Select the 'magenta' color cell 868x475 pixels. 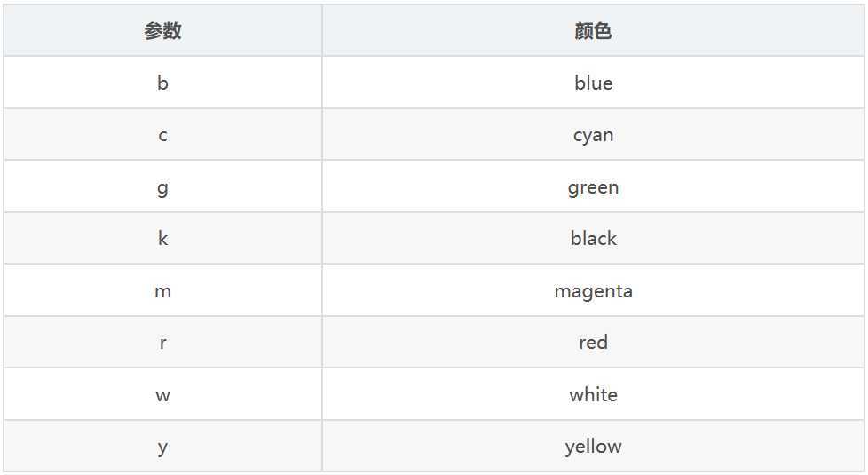tap(593, 290)
